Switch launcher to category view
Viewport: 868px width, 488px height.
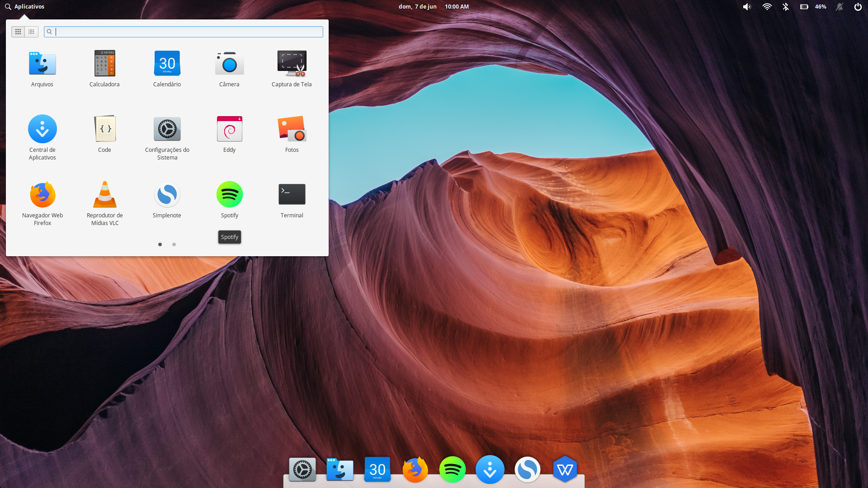click(x=31, y=32)
